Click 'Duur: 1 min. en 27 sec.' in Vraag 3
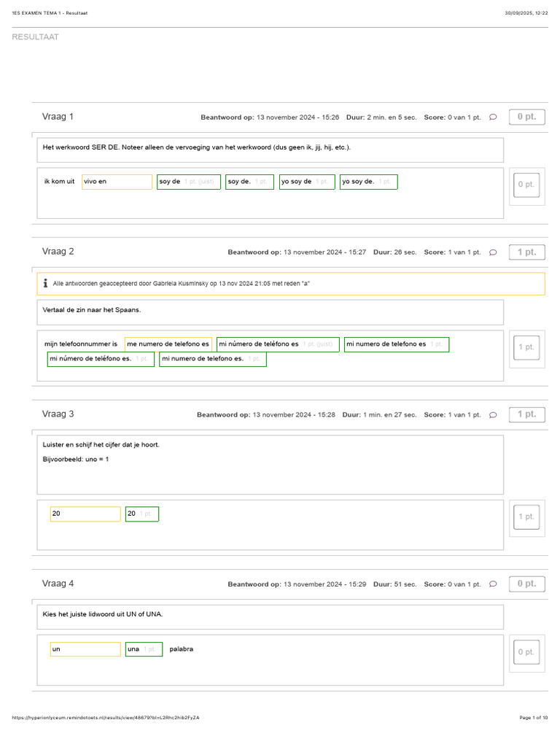The image size is (560, 747). (x=379, y=415)
